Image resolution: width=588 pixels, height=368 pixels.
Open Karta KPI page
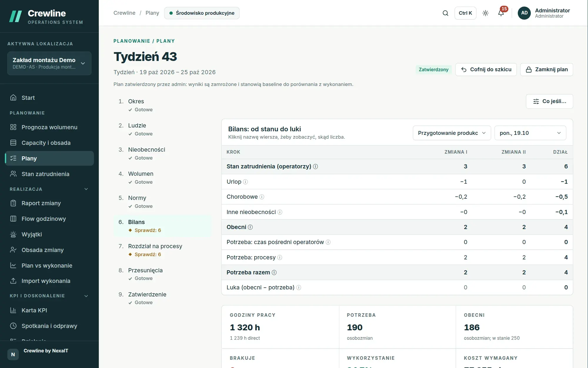[x=49, y=310]
